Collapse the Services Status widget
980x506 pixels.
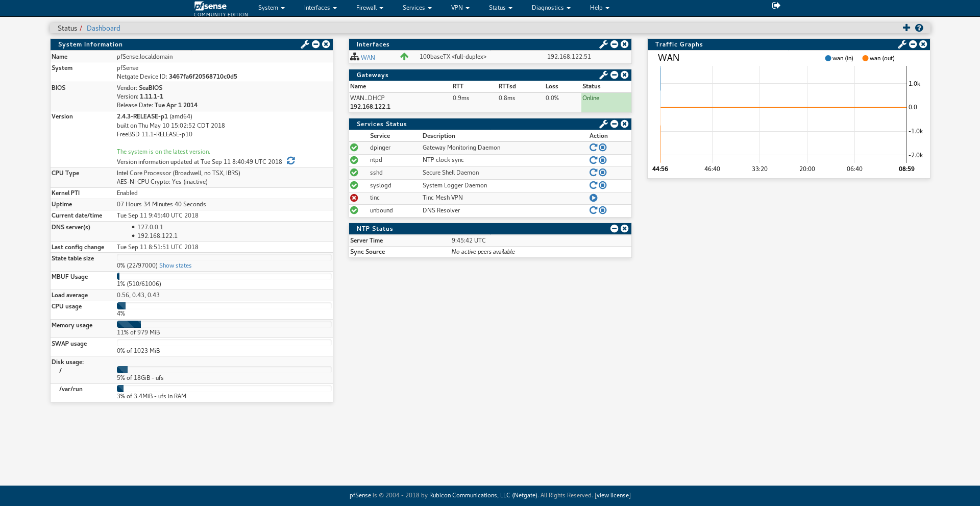[x=615, y=124]
